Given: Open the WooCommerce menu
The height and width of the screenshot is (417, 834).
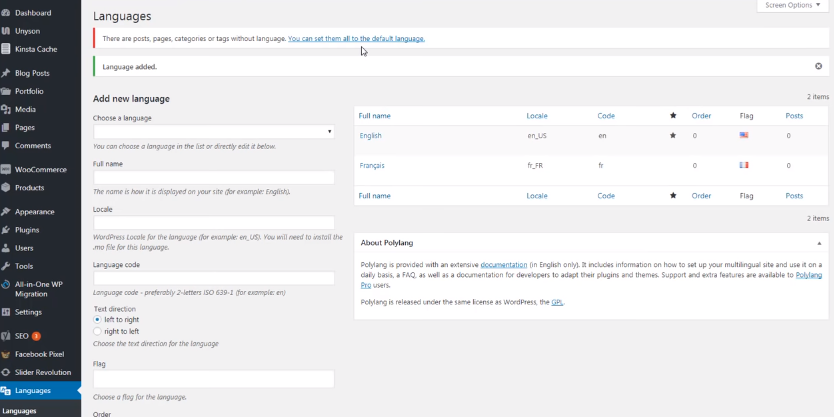Looking at the screenshot, I should click(x=40, y=169).
